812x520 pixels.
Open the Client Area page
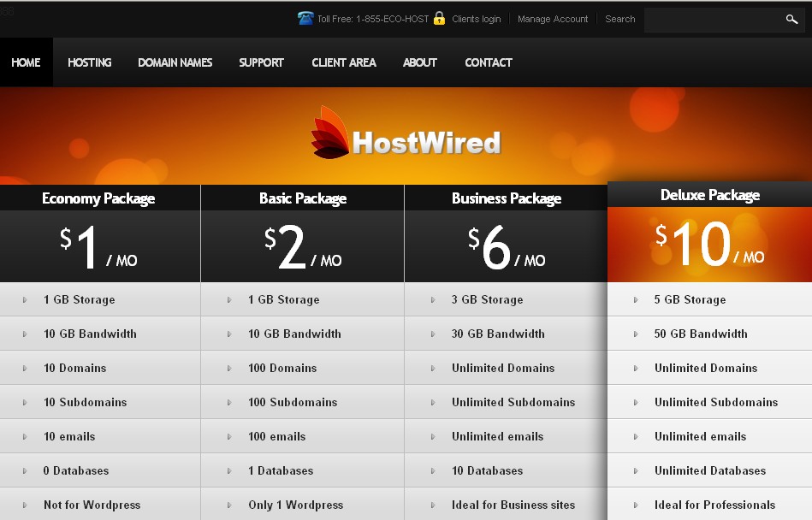click(x=343, y=62)
